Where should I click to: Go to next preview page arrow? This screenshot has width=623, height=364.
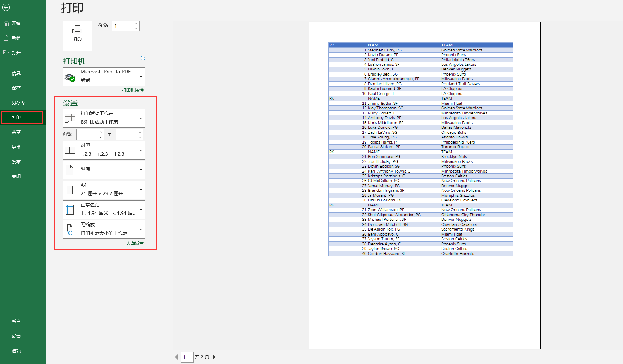(214, 357)
